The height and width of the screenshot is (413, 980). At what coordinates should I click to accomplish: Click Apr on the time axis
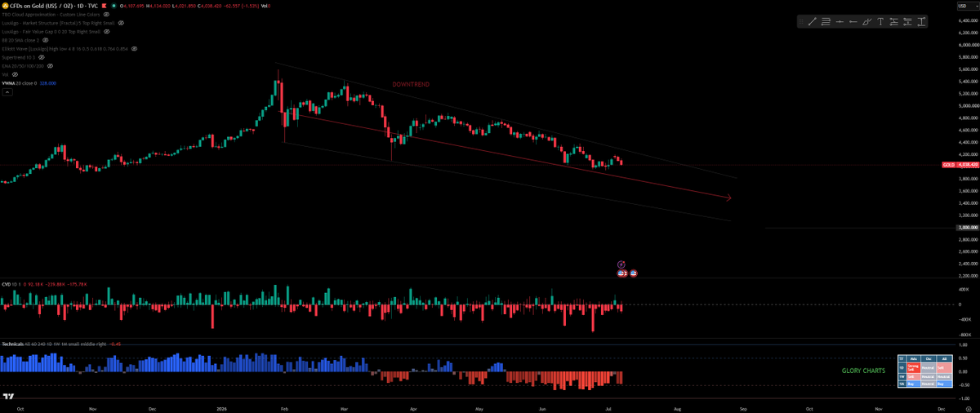point(413,407)
